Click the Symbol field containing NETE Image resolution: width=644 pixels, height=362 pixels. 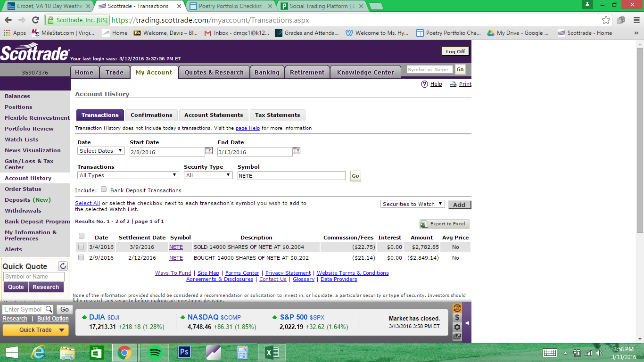tap(291, 175)
